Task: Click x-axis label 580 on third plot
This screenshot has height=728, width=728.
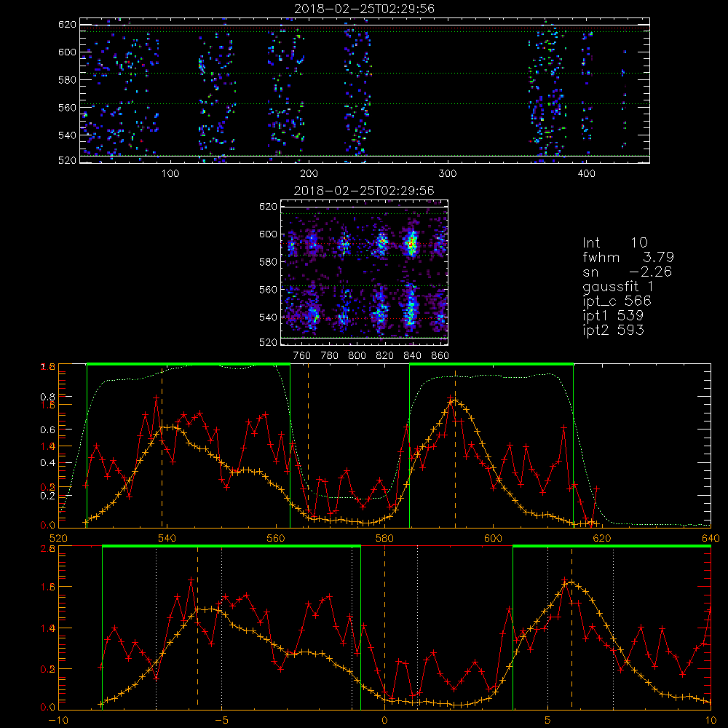Action: tap(384, 539)
